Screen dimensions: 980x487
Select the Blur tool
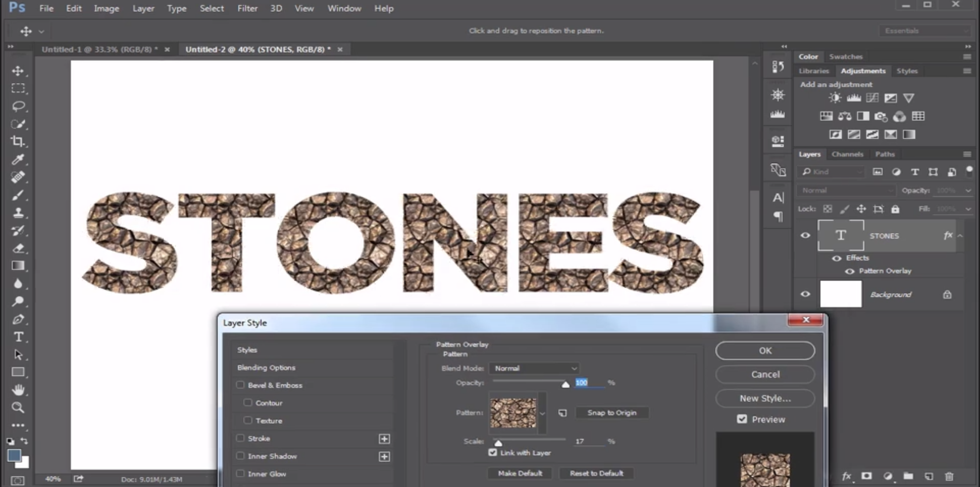[x=18, y=284]
